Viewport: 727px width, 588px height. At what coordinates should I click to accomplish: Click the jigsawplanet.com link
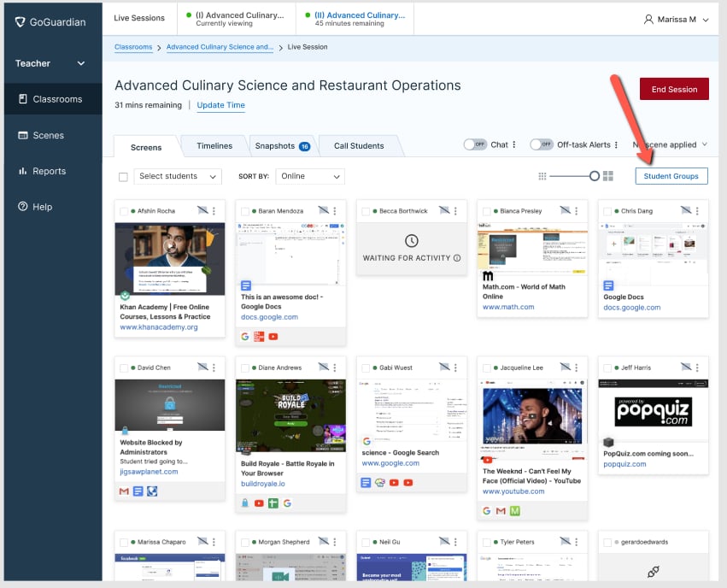[x=149, y=472]
